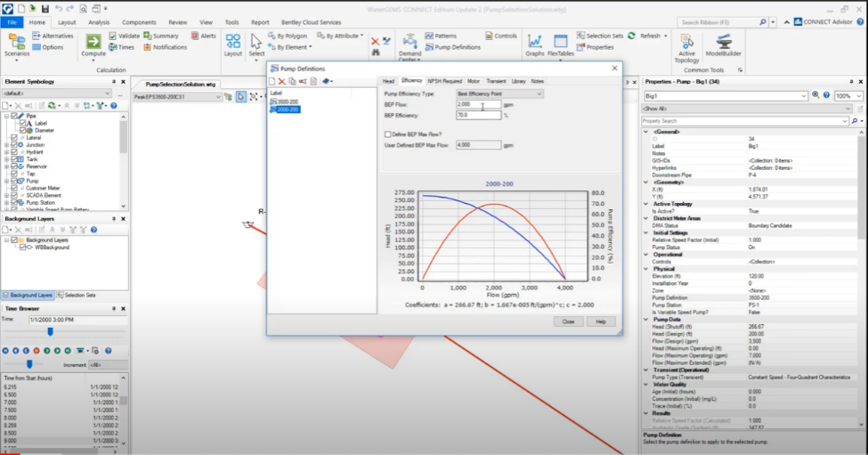Click Time Browser help icon
Screen dimensions: 868x455
[109, 351]
